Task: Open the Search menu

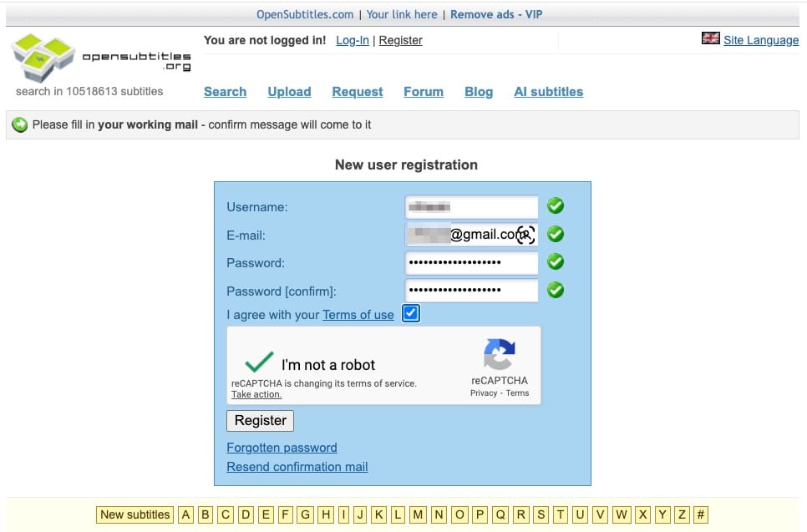Action: click(x=225, y=92)
